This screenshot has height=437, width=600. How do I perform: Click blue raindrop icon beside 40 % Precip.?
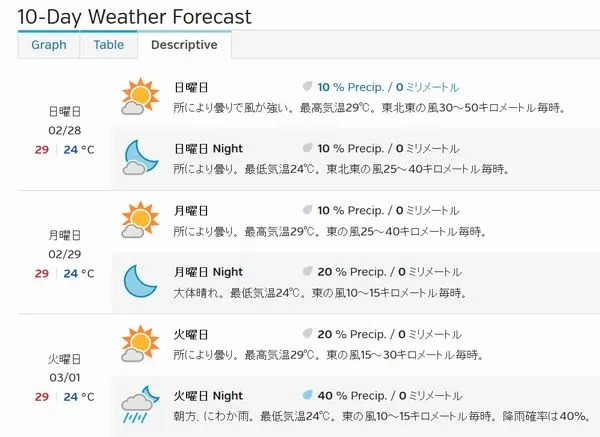click(308, 395)
